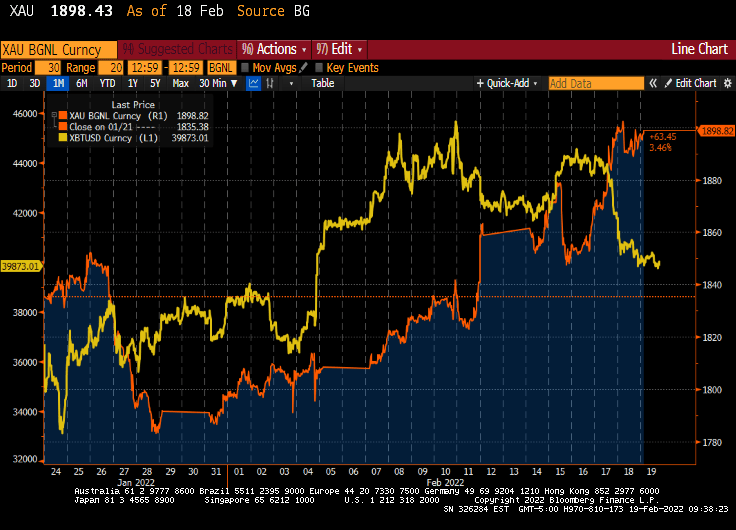Switch to the Table view
The image size is (736, 530).
pos(322,83)
